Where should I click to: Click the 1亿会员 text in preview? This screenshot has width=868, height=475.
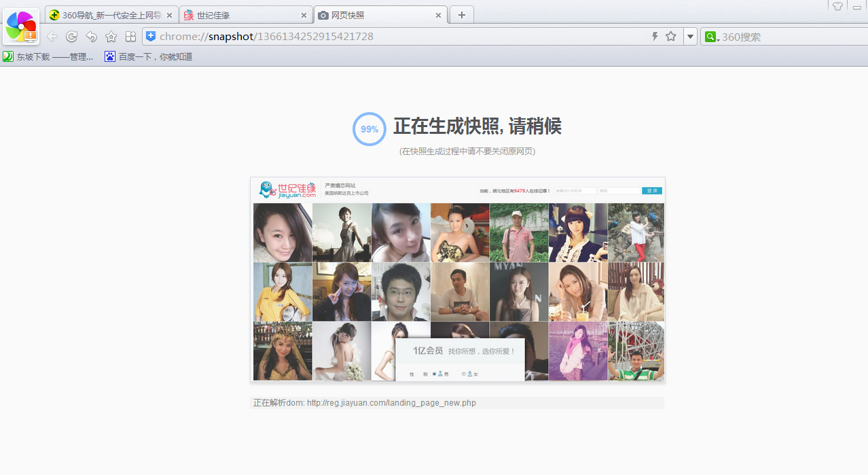[x=428, y=351]
